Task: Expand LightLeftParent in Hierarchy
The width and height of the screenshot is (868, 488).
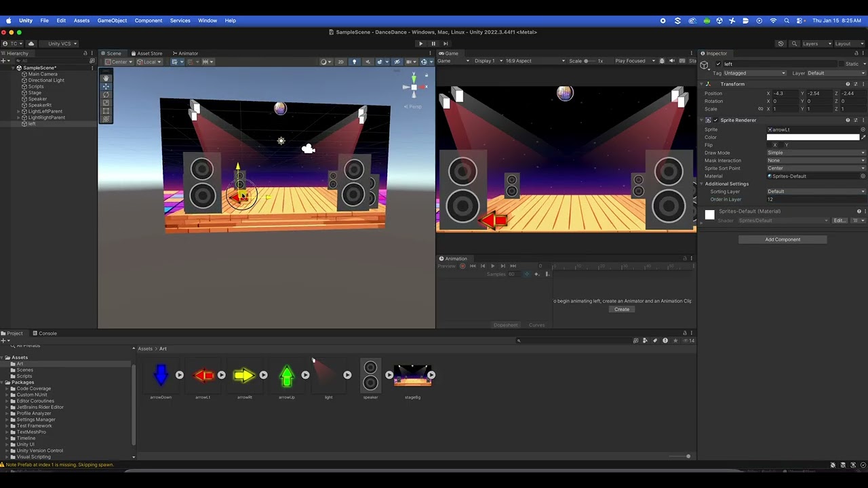Action: click(18, 111)
